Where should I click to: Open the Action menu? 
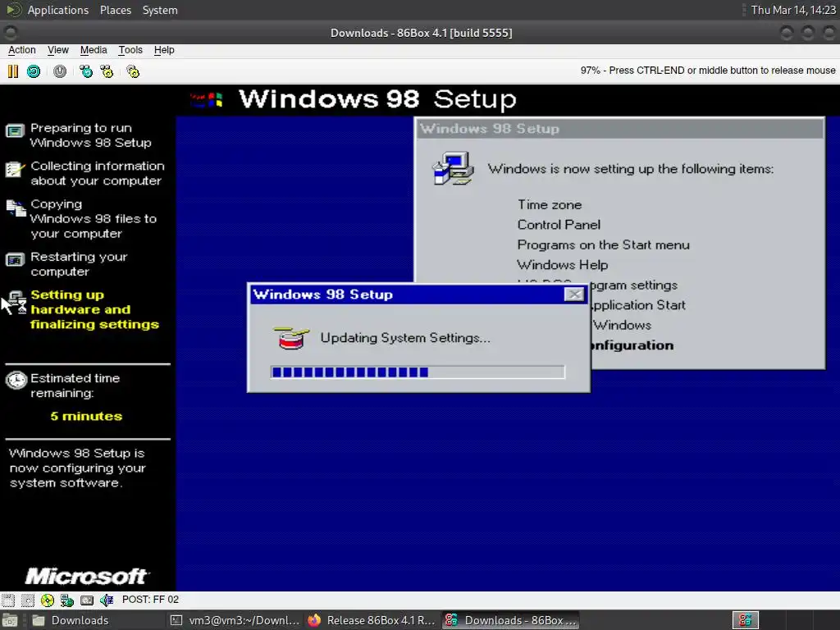pos(22,50)
